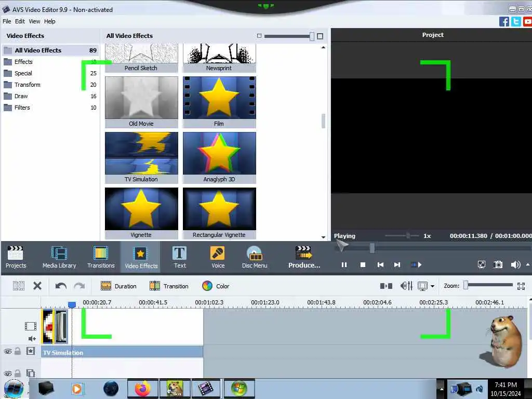The image size is (532, 399).
Task: Select All Video Effects category
Action: point(50,50)
